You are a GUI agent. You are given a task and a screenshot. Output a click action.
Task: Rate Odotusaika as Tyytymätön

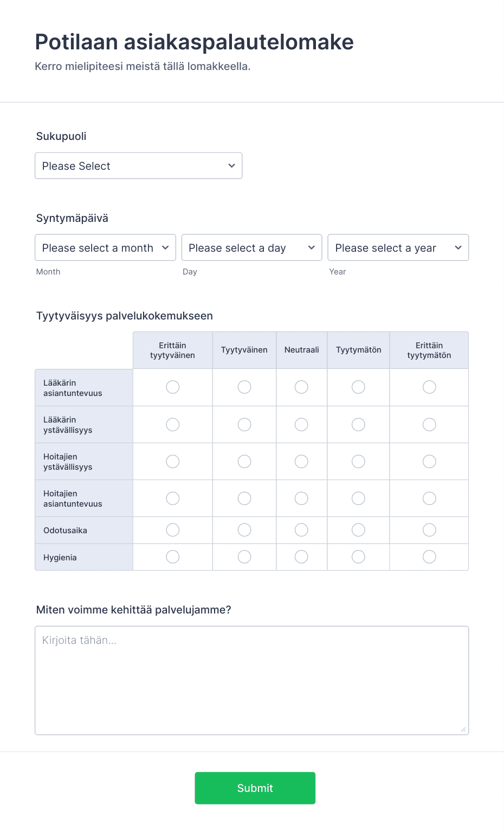pyautogui.click(x=358, y=529)
